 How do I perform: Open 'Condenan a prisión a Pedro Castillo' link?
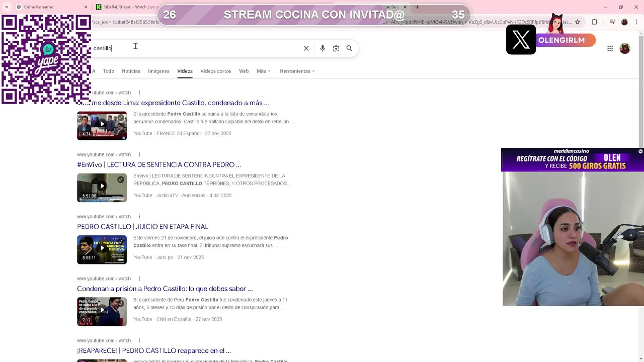click(165, 289)
